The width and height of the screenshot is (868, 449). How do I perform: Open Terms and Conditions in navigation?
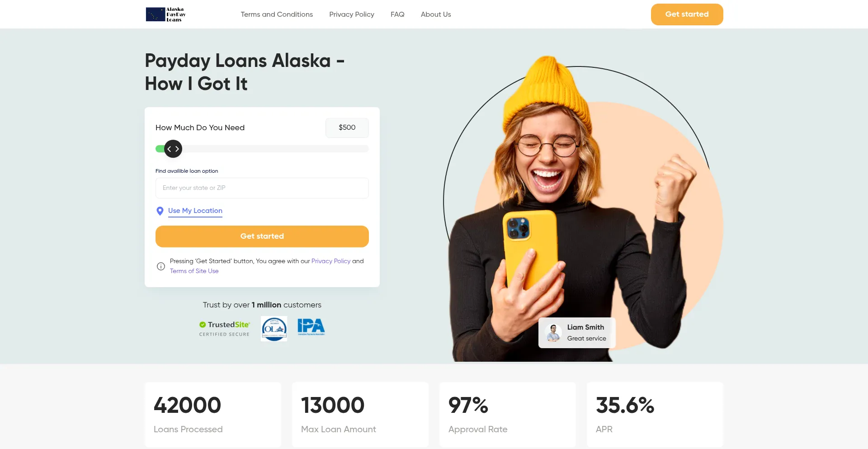click(277, 14)
